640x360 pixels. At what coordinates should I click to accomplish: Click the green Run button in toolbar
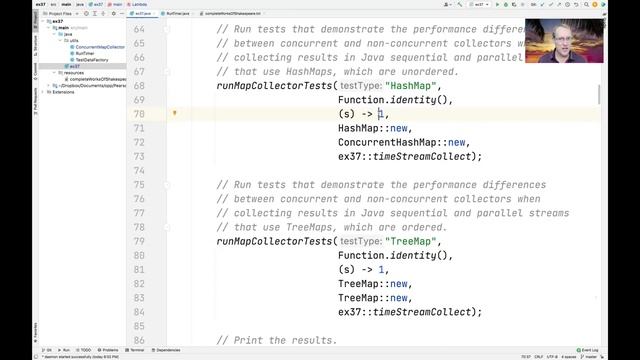(x=497, y=4)
